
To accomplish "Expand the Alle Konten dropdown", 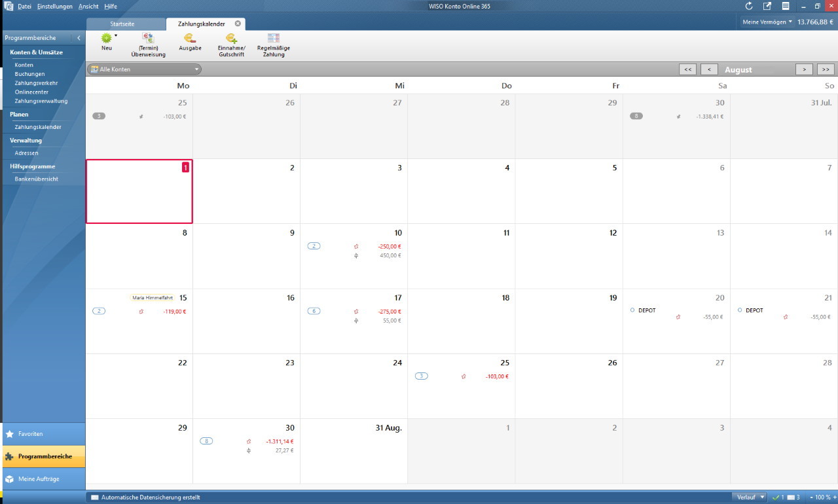I will coord(196,69).
